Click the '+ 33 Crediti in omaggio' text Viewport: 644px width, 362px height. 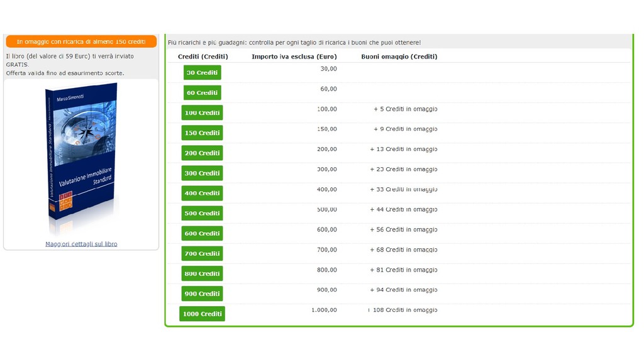[x=404, y=189]
